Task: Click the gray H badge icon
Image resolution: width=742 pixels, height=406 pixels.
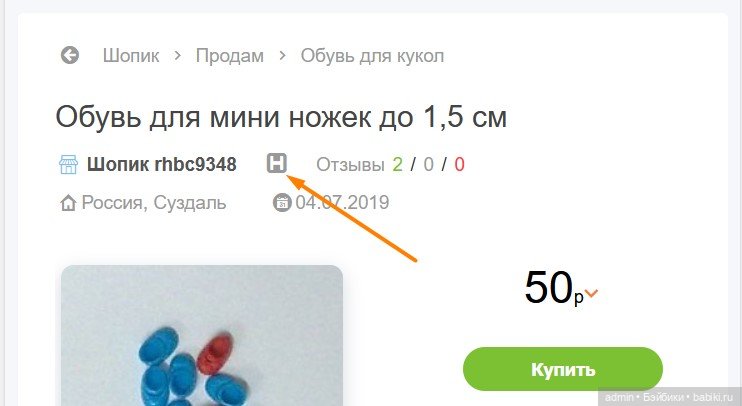Action: coord(277,163)
